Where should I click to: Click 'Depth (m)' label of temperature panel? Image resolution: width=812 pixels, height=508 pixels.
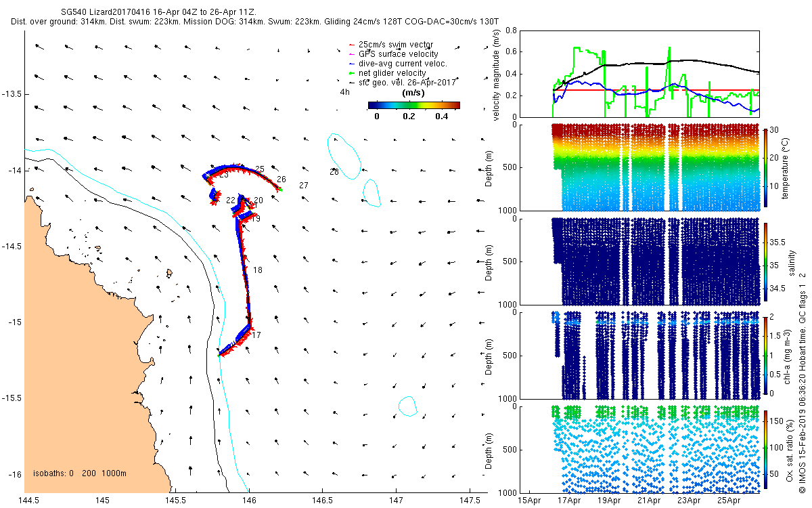[x=490, y=168]
